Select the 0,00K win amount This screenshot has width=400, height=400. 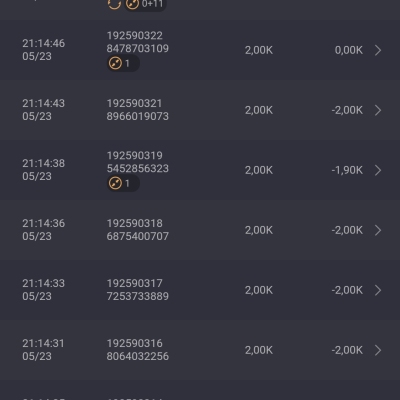[349, 50]
